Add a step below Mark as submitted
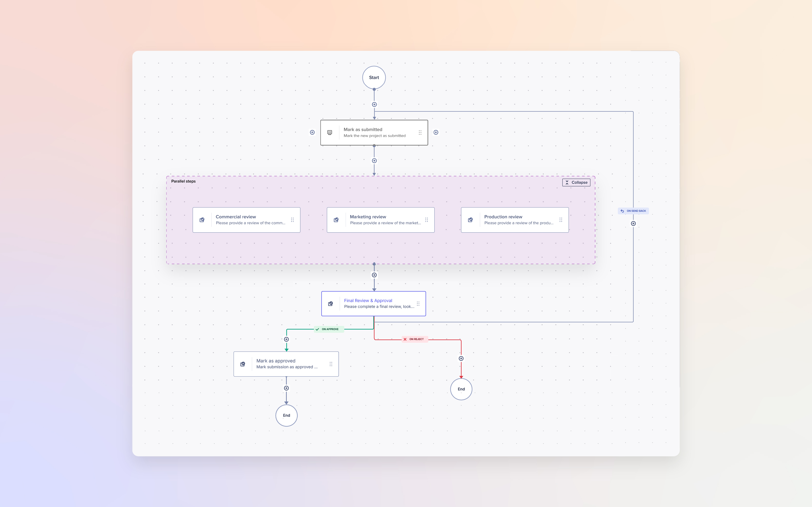 pos(374,160)
